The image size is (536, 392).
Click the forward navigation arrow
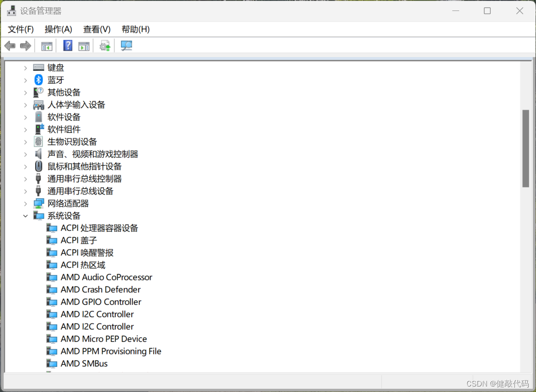point(25,45)
